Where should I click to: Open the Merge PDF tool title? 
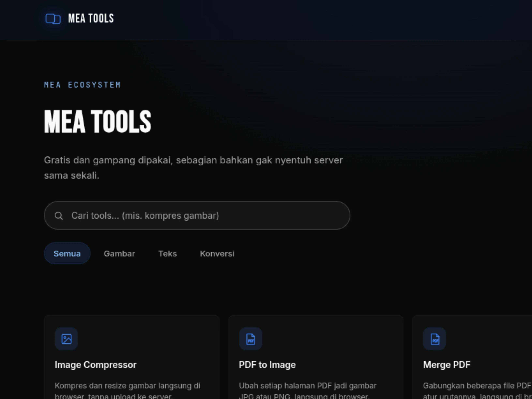tap(447, 365)
